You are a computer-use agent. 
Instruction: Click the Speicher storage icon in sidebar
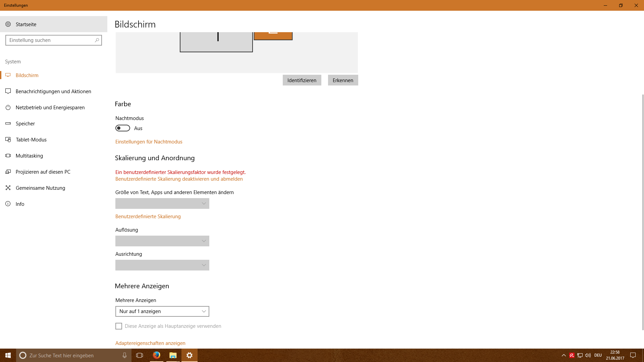point(8,124)
